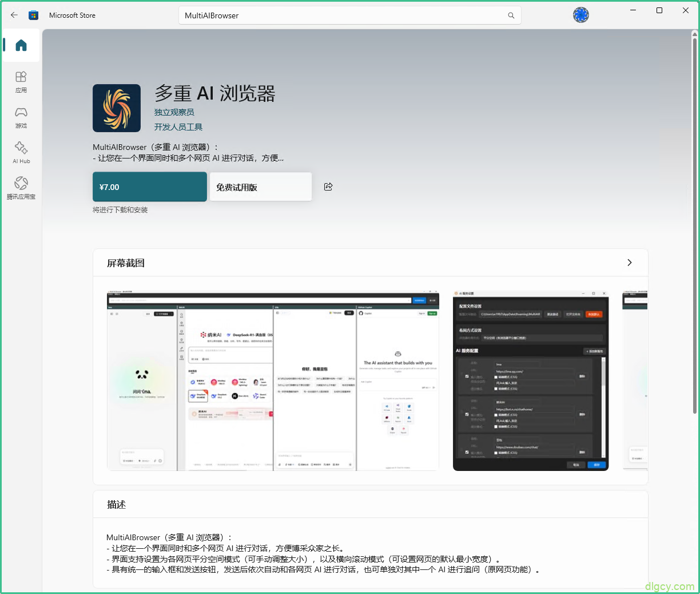Open the Home page in sidebar
This screenshot has height=594, width=700.
pos(21,45)
